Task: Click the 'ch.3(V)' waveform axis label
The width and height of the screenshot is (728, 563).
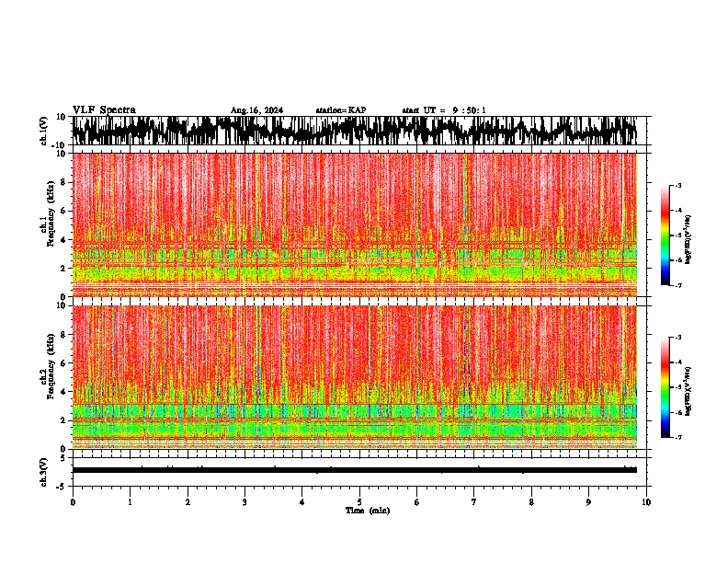Action: point(44,472)
